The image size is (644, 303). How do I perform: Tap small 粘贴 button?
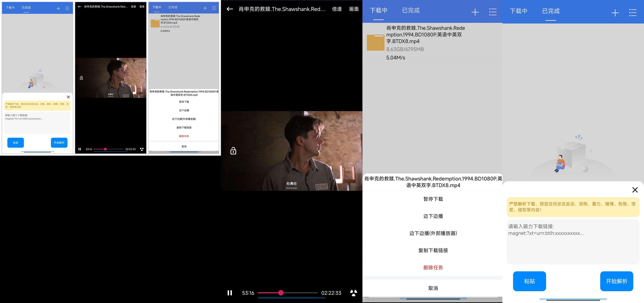point(16,143)
